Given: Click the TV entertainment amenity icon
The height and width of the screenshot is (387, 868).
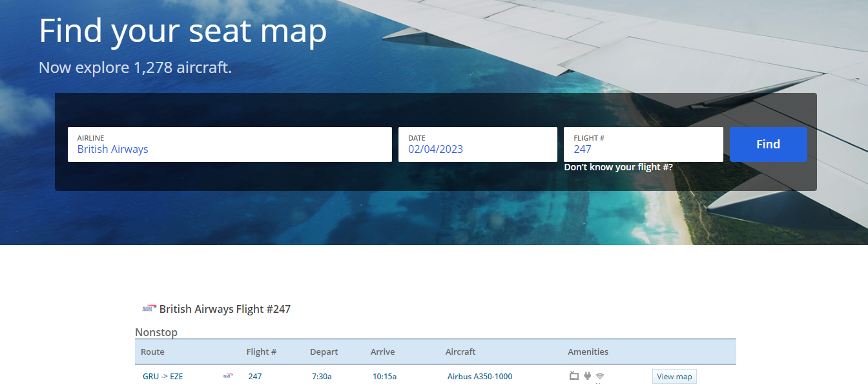Looking at the screenshot, I should [x=573, y=376].
